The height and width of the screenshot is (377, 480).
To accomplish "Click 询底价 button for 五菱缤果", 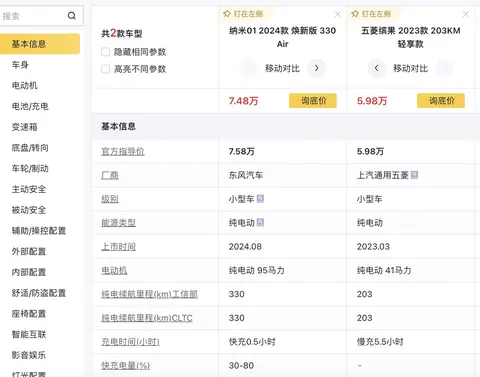I will tap(441, 101).
